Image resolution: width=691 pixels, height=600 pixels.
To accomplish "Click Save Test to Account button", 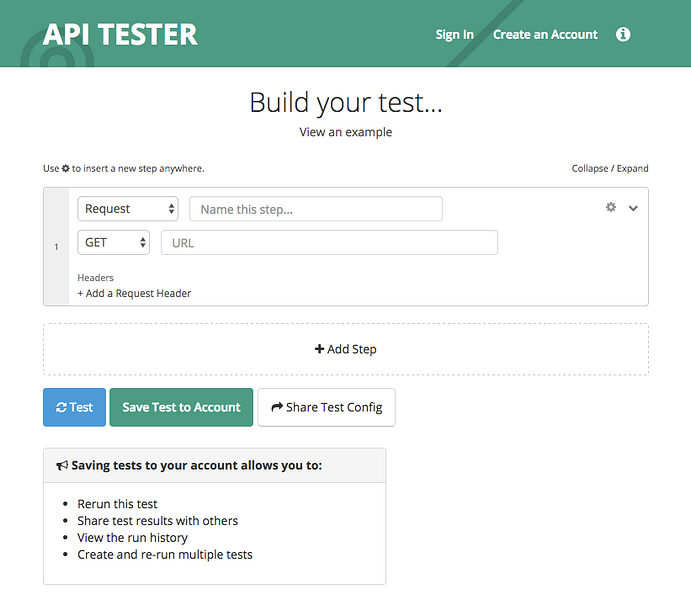I will coord(181,407).
